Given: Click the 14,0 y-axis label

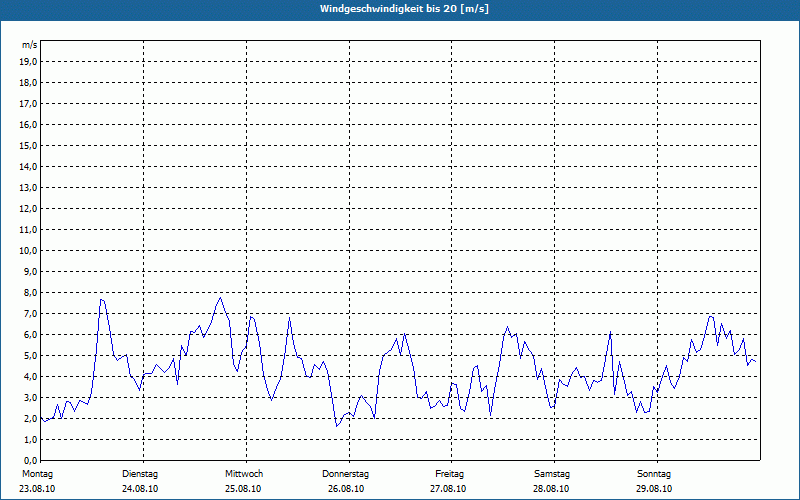Looking at the screenshot, I should (28, 166).
